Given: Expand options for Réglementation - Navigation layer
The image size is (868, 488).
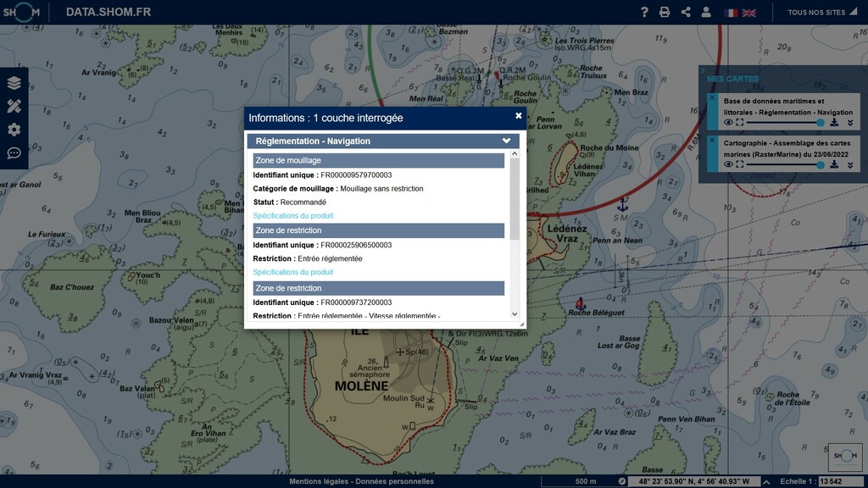Looking at the screenshot, I should (850, 123).
